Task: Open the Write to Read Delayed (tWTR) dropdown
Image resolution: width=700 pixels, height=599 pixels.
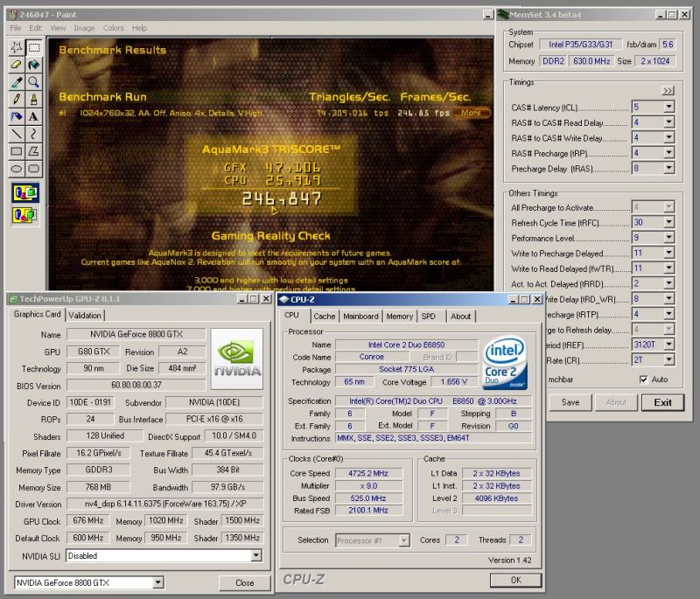Action: pos(668,268)
